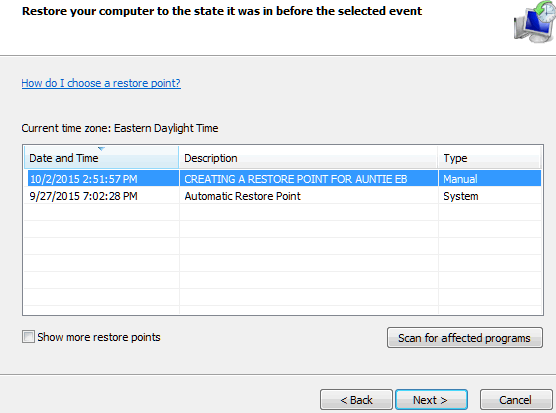Click the System type cell
The width and height of the screenshot is (556, 413).
[x=461, y=196]
